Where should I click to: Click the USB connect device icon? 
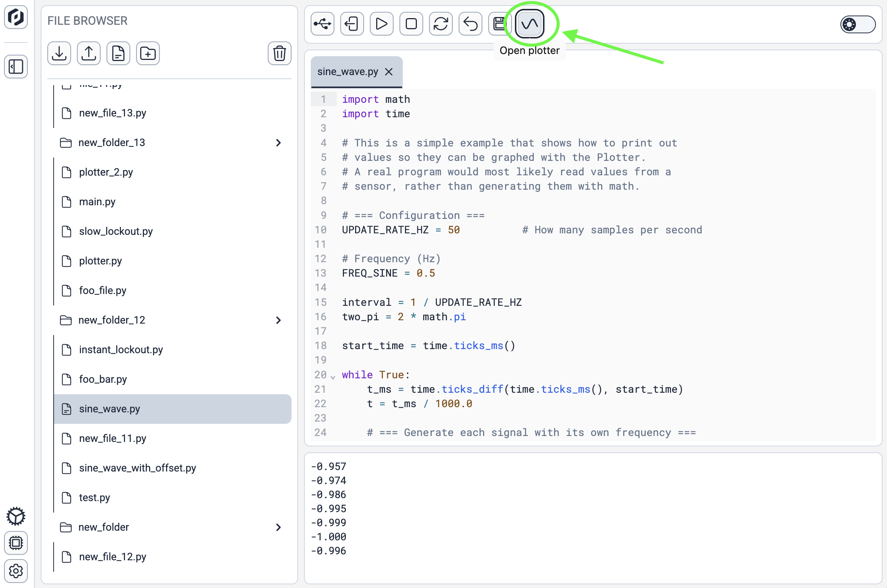pyautogui.click(x=322, y=24)
